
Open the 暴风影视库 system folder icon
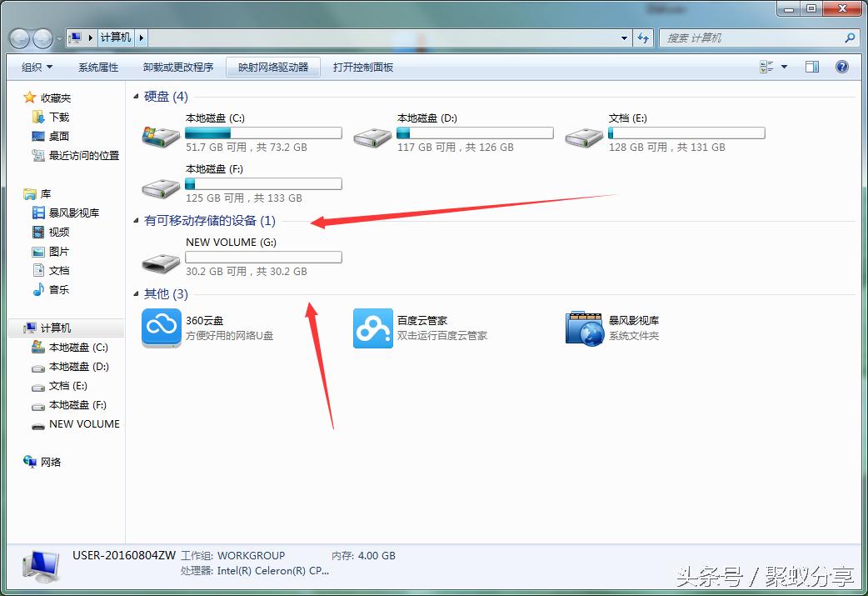(584, 328)
